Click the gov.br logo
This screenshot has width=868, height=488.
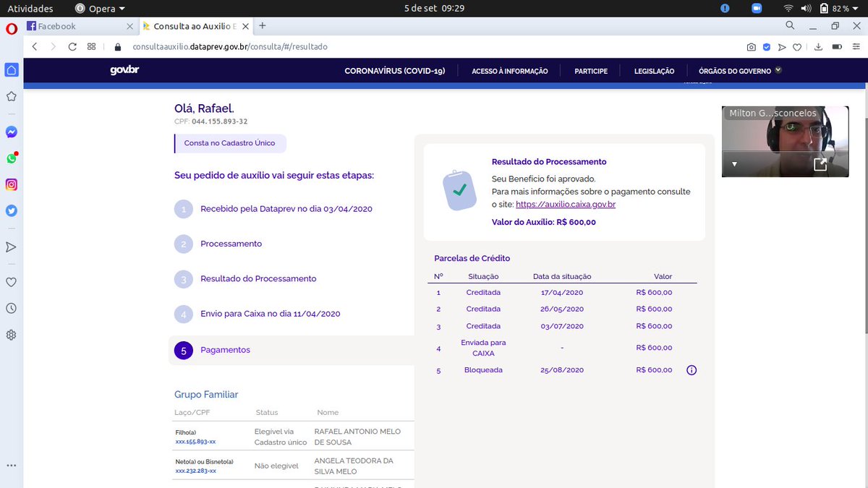(124, 70)
